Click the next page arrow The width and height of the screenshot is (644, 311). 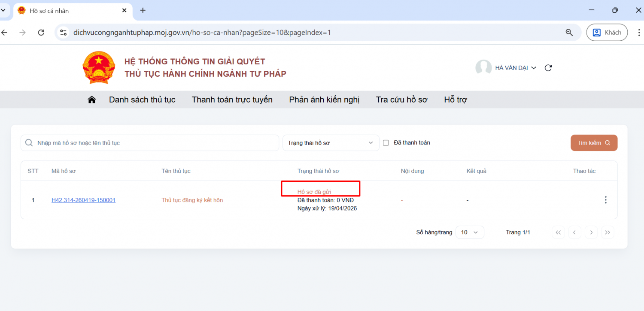[x=591, y=232]
